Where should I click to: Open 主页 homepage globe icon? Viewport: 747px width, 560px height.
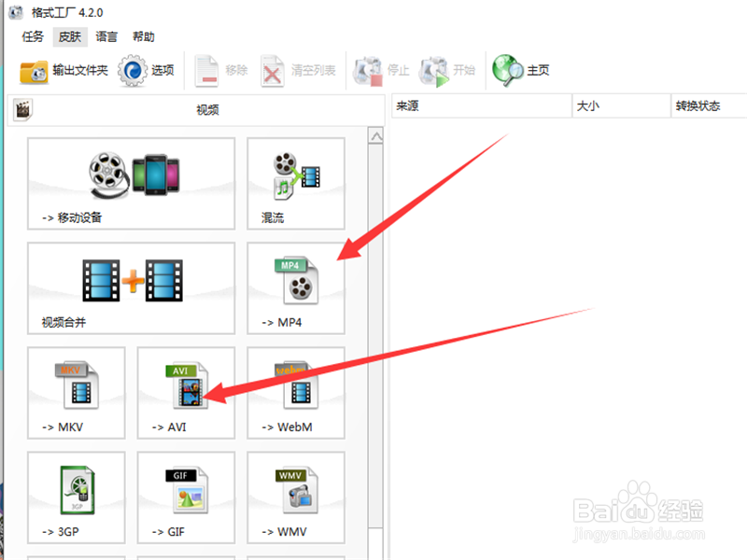[x=507, y=71]
